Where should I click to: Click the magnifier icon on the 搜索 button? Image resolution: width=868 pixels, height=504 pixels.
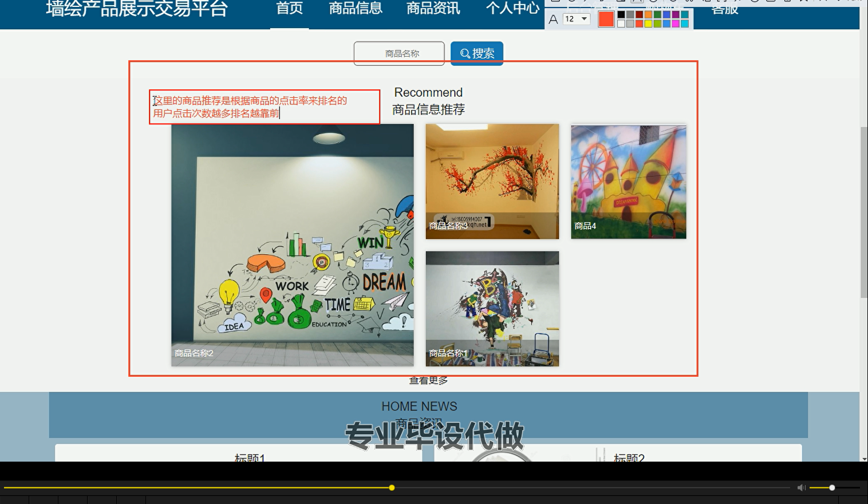[465, 53]
